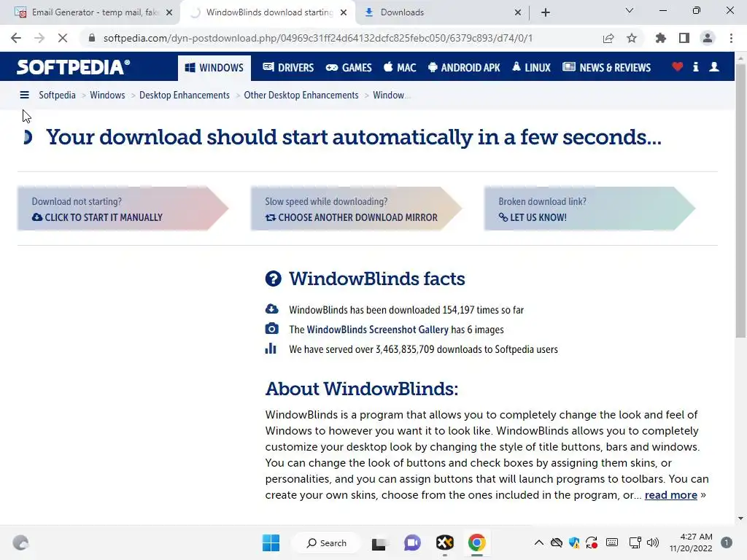Click the taskbar Search box
The height and width of the screenshot is (560, 747).
pos(327,542)
